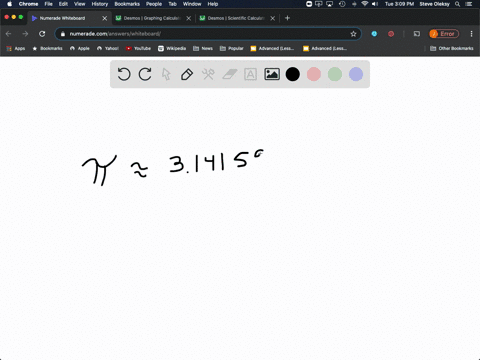
Task: Open the Yahoo! bookmark
Action: pos(108,48)
